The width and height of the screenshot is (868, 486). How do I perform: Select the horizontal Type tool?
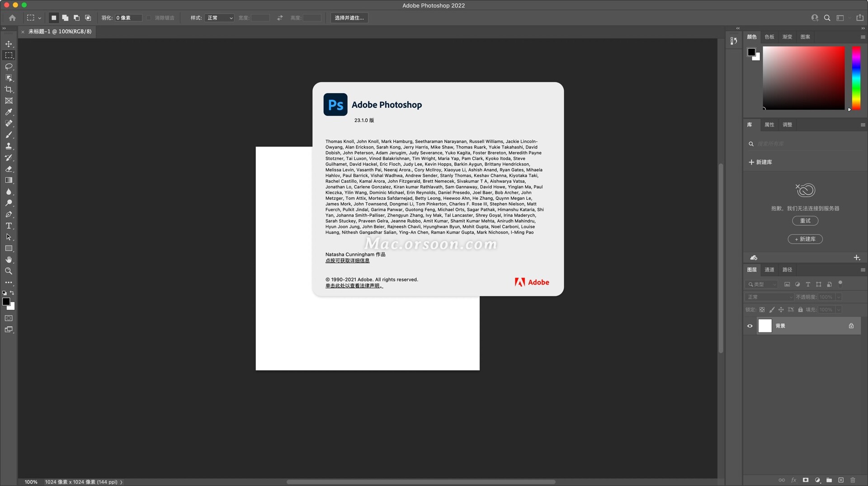tap(9, 226)
